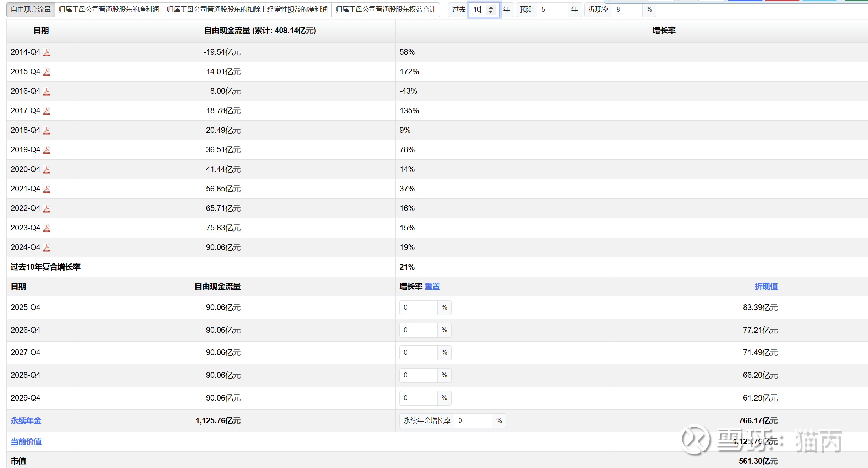
Task: Focus the 折现率 percentage input
Action: 626,10
